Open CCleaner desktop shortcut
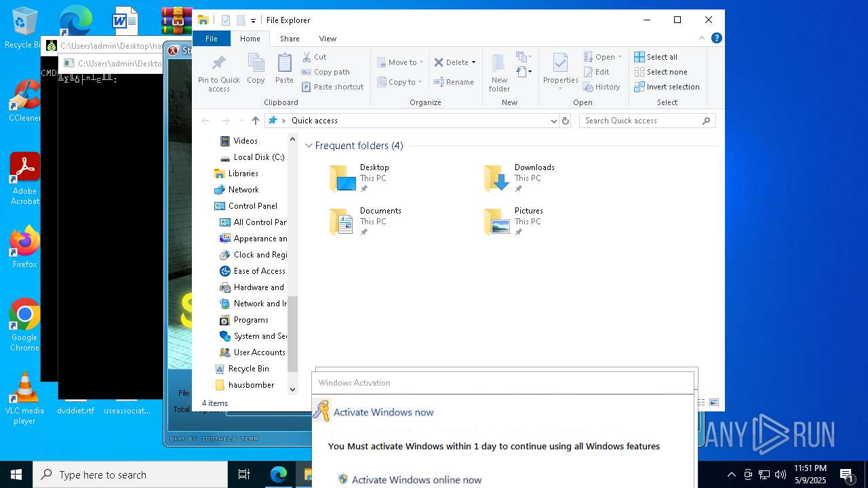 (x=24, y=102)
